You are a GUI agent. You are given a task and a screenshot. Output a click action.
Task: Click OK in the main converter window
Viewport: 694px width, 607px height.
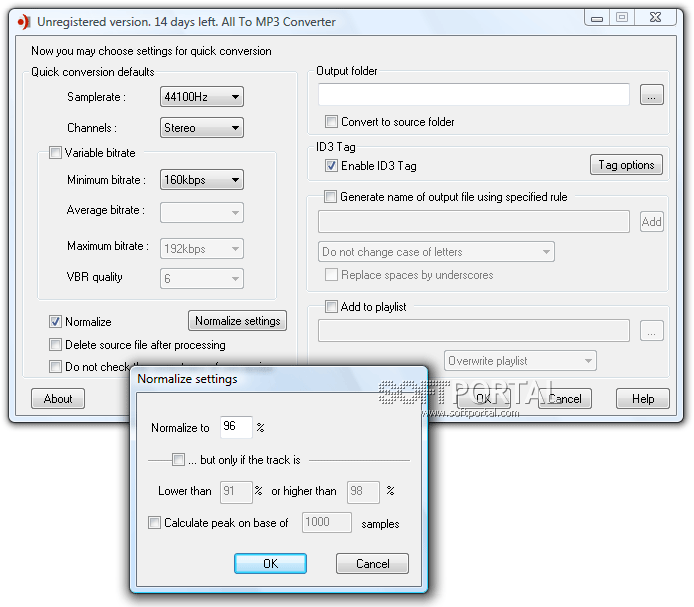484,398
